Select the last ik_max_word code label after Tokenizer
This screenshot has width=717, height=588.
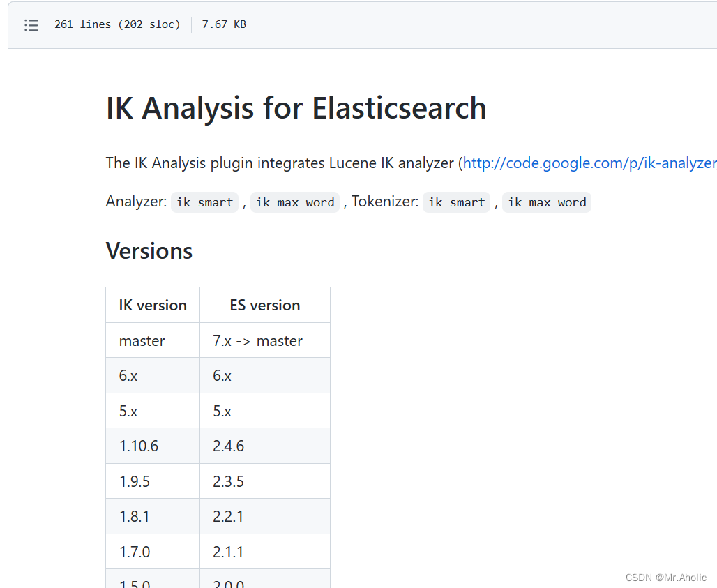pyautogui.click(x=547, y=202)
